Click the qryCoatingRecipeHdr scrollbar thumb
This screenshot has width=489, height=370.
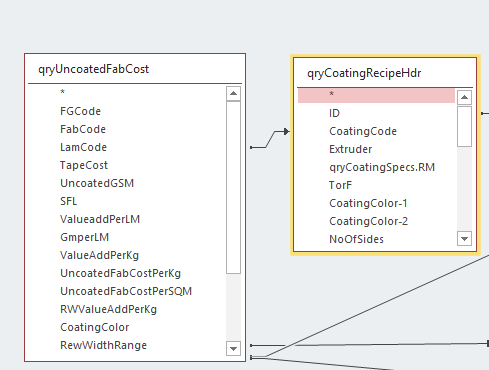point(464,127)
